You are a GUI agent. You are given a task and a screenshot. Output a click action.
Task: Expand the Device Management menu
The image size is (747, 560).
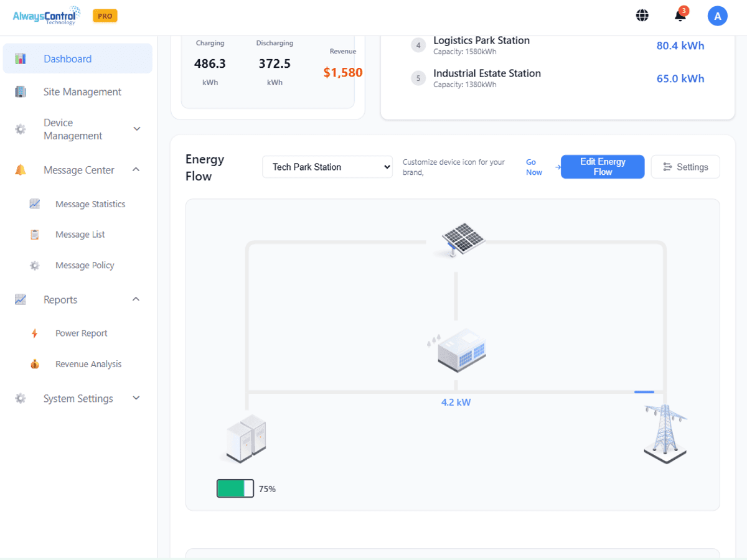tap(78, 129)
